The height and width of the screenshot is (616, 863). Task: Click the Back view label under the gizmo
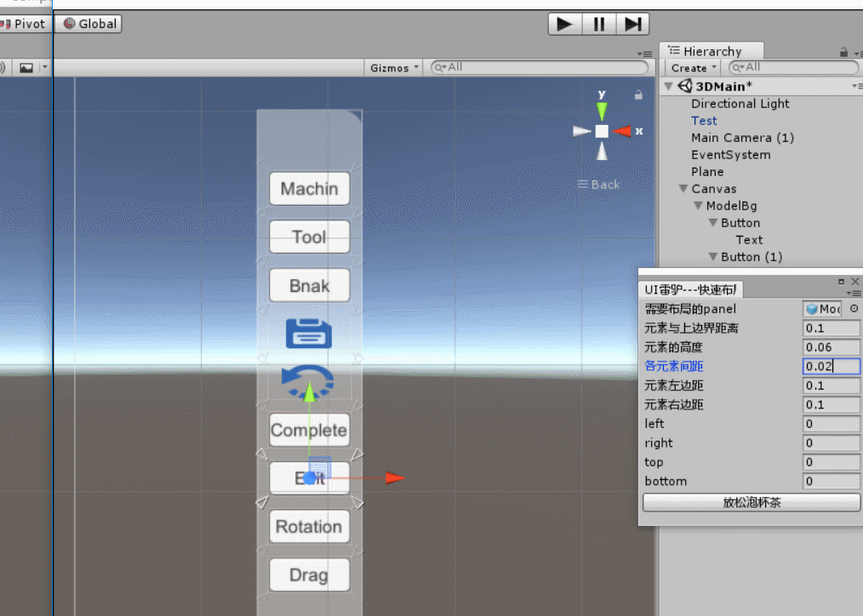click(598, 185)
